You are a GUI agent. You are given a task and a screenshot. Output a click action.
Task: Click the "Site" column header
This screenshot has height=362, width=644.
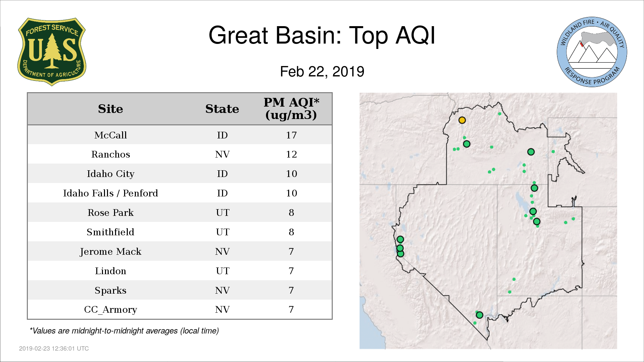110,109
